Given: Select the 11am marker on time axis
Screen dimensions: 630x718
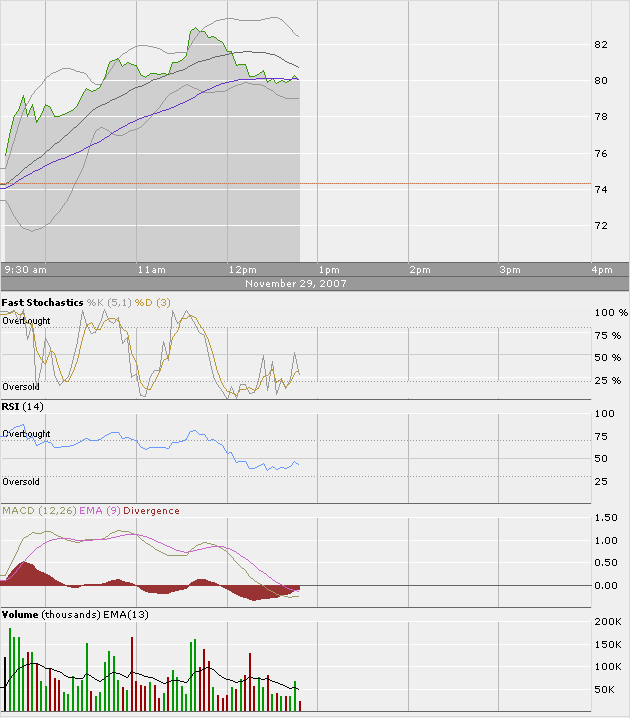Looking at the screenshot, I should 151,270.
